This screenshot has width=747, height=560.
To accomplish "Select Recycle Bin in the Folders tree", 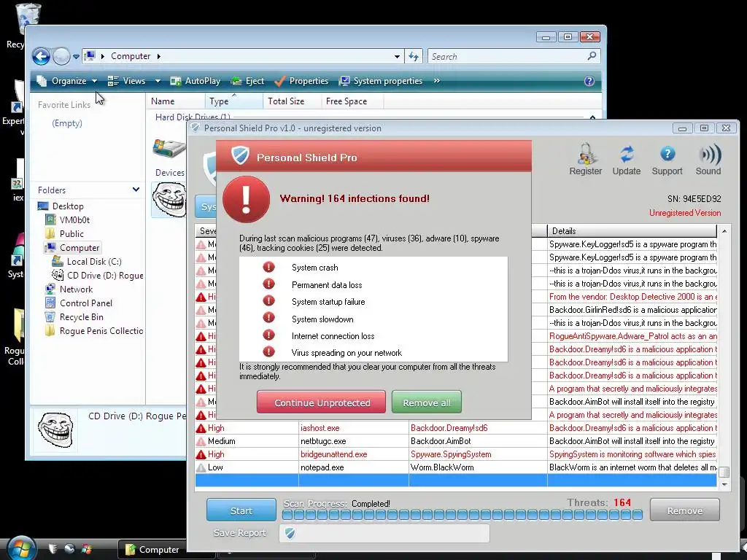I will [x=81, y=316].
